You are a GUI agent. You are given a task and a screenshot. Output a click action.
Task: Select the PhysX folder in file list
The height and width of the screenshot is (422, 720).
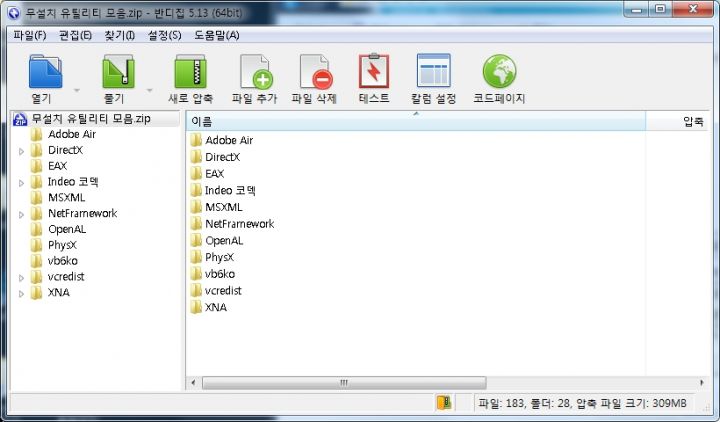[220, 257]
